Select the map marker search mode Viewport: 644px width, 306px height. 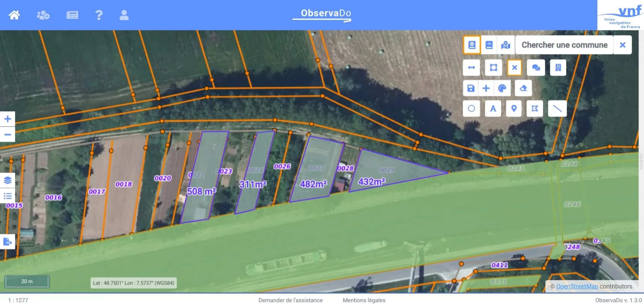click(506, 45)
